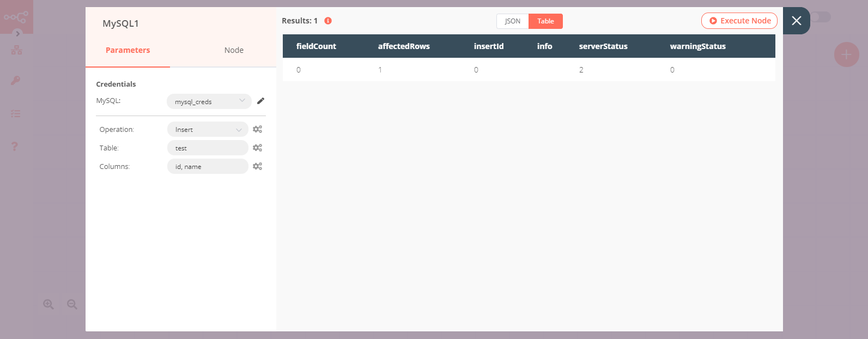Image resolution: width=868 pixels, height=339 pixels.
Task: Click the MySQL1 node title
Action: (120, 23)
